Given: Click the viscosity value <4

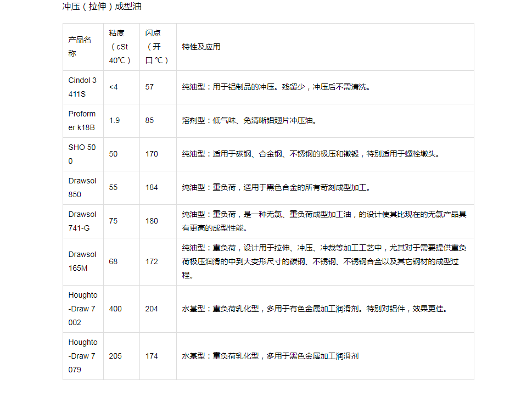Looking at the screenshot, I should (113, 87).
